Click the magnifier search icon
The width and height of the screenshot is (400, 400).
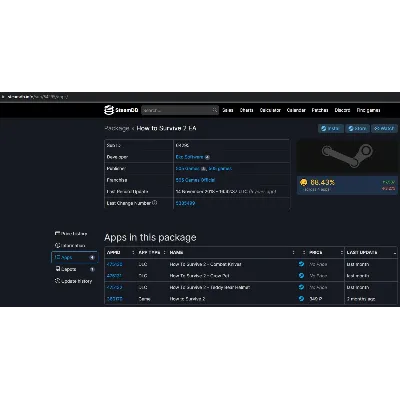coord(215,110)
